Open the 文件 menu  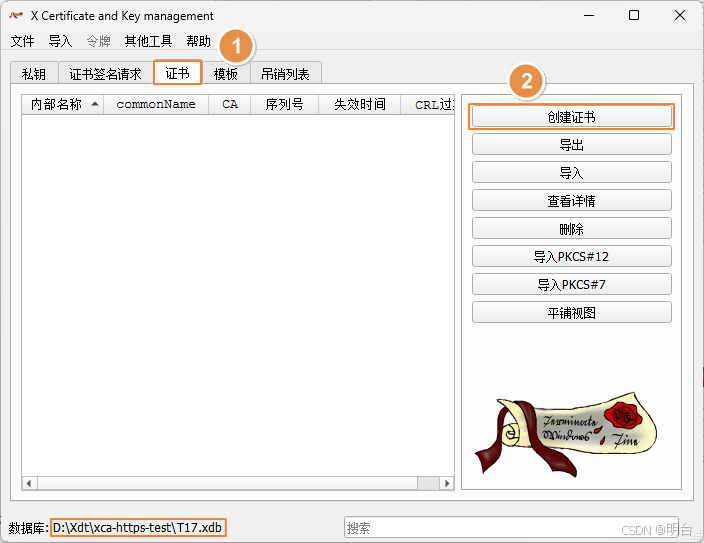tap(22, 41)
